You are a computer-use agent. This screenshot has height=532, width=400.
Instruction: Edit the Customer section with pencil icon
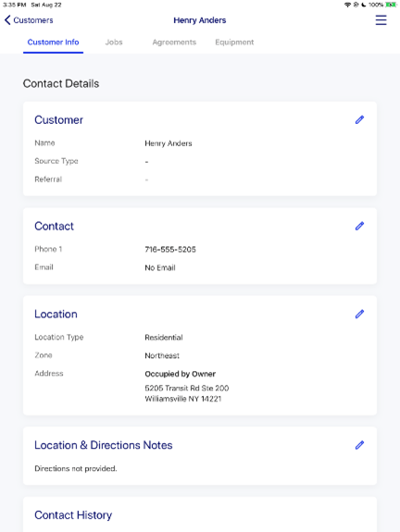coord(359,119)
